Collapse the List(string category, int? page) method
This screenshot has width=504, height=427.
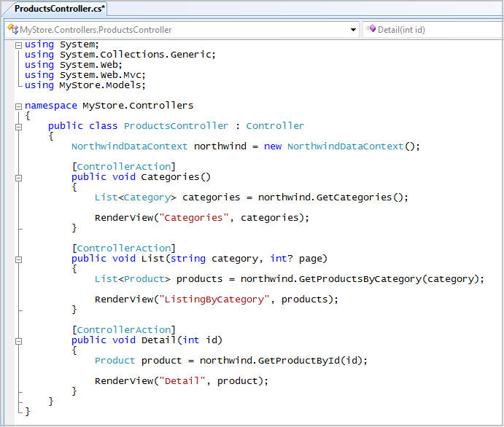[19, 259]
